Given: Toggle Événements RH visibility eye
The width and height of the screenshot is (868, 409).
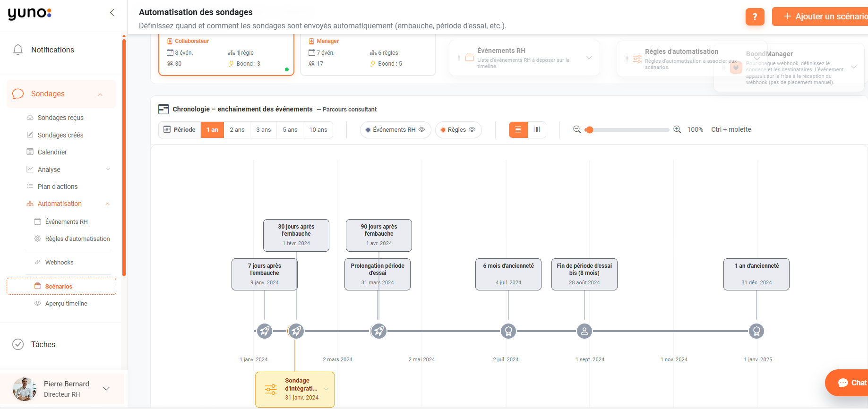Looking at the screenshot, I should tap(422, 129).
